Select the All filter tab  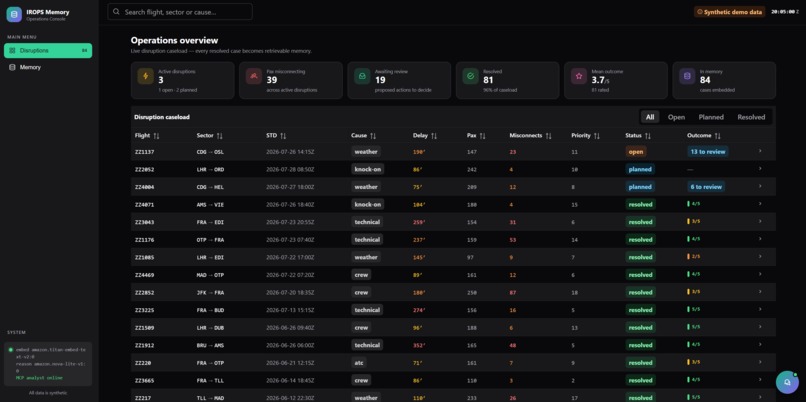[x=650, y=117]
